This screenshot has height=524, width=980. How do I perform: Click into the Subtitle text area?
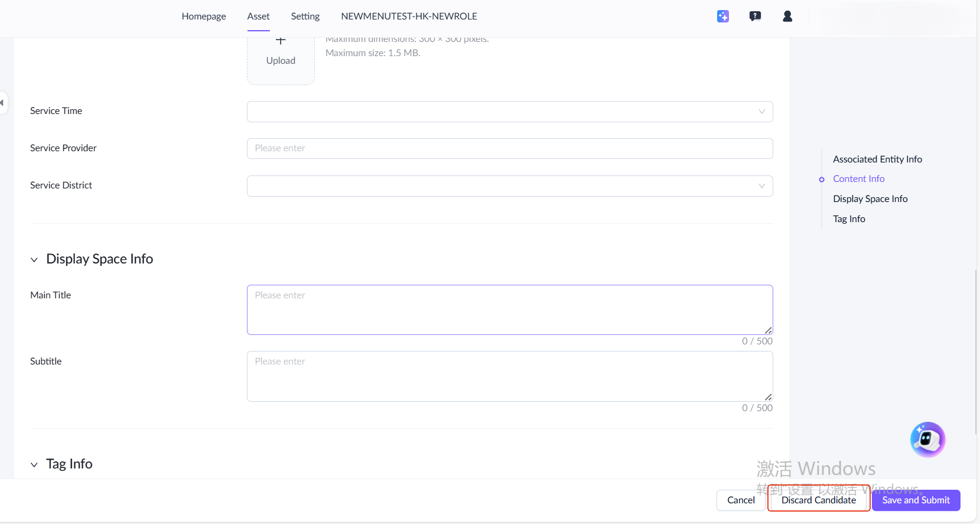point(509,376)
